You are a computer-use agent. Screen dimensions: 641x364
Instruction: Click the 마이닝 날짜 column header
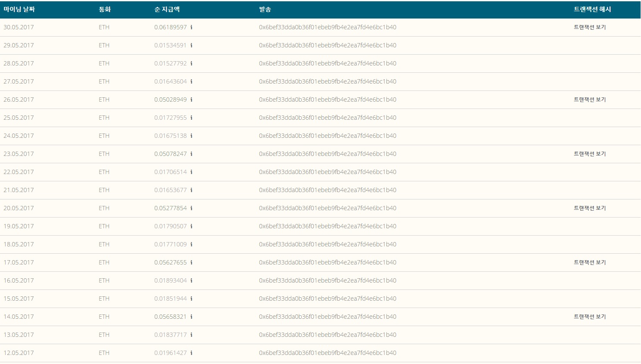[19, 9]
